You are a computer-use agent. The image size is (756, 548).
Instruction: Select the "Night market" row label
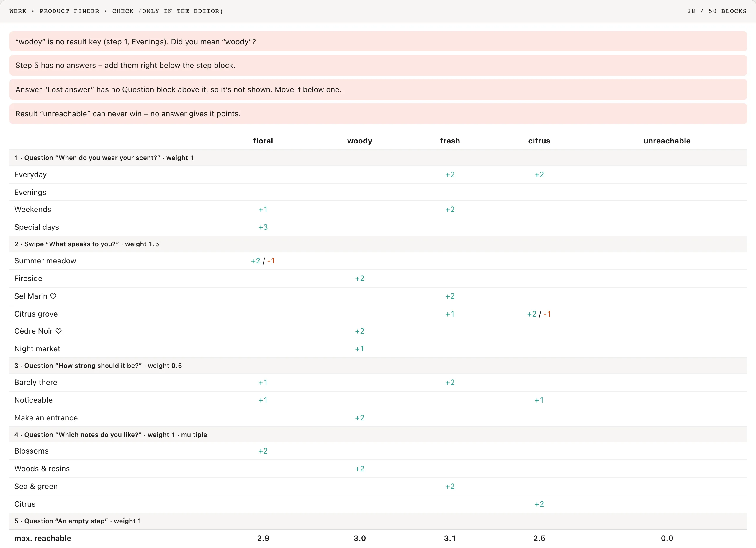37,349
